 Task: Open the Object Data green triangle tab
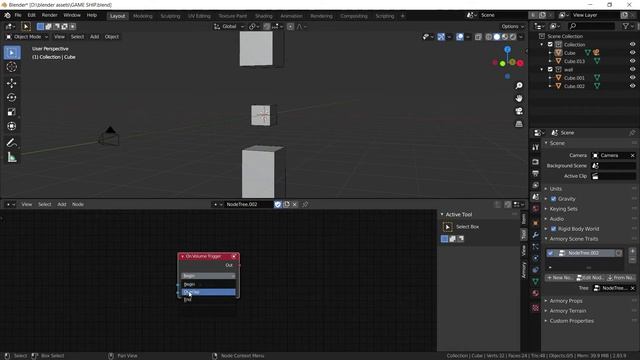[x=536, y=282]
